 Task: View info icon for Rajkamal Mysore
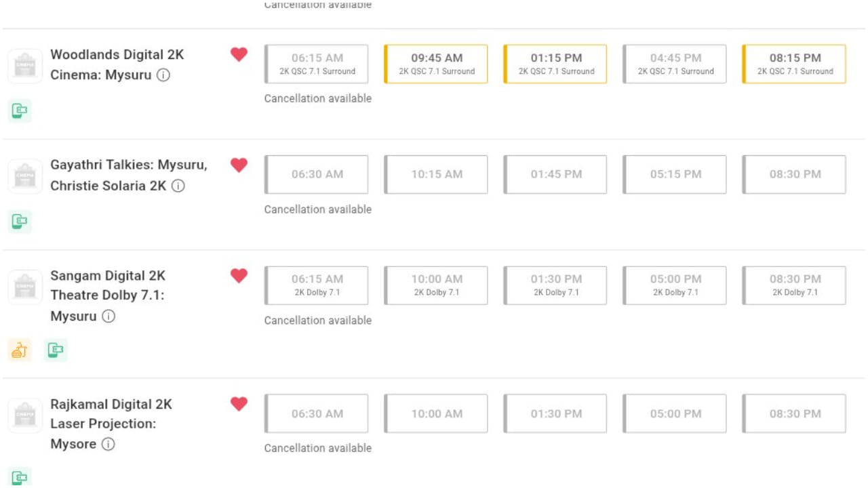[x=108, y=445]
